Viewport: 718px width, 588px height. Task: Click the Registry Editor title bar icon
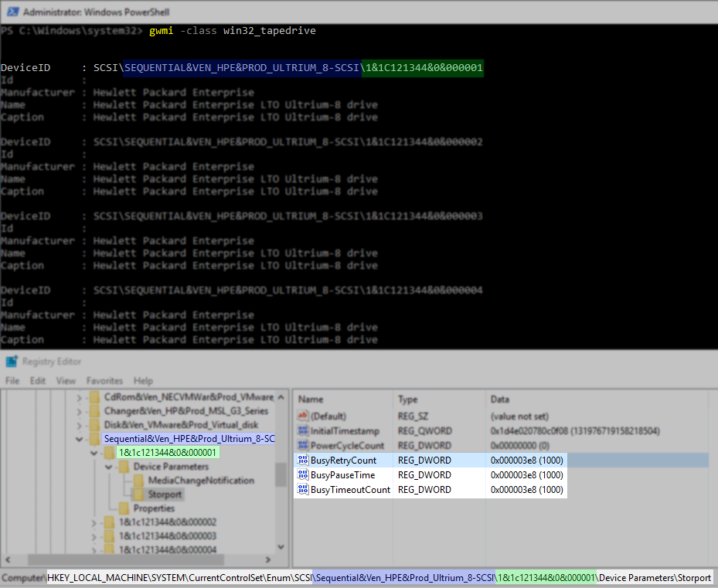tap(12, 362)
